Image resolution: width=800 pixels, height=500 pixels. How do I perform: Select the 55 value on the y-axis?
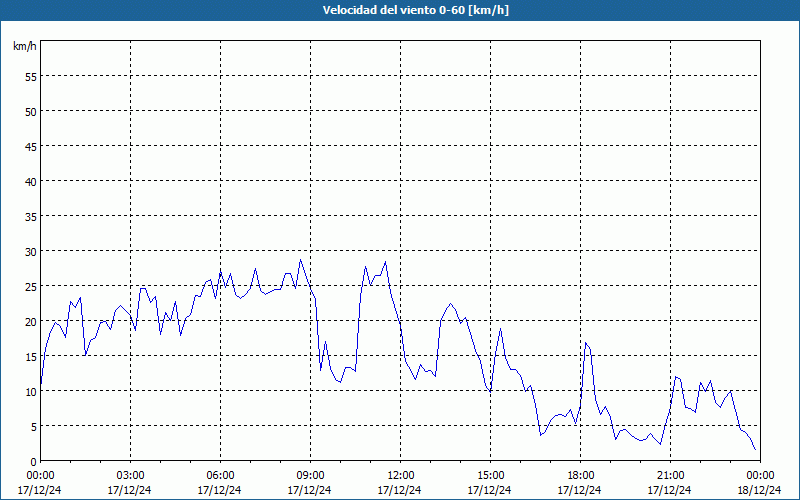pyautogui.click(x=31, y=77)
